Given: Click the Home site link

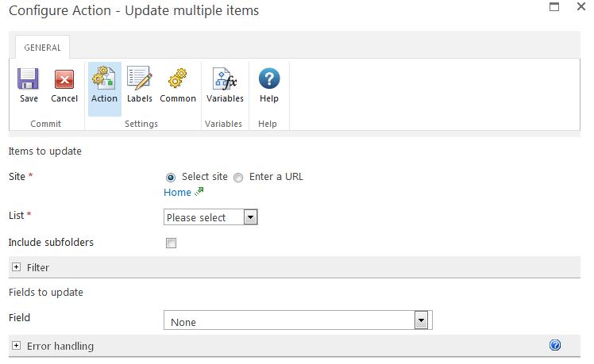Looking at the screenshot, I should (177, 193).
